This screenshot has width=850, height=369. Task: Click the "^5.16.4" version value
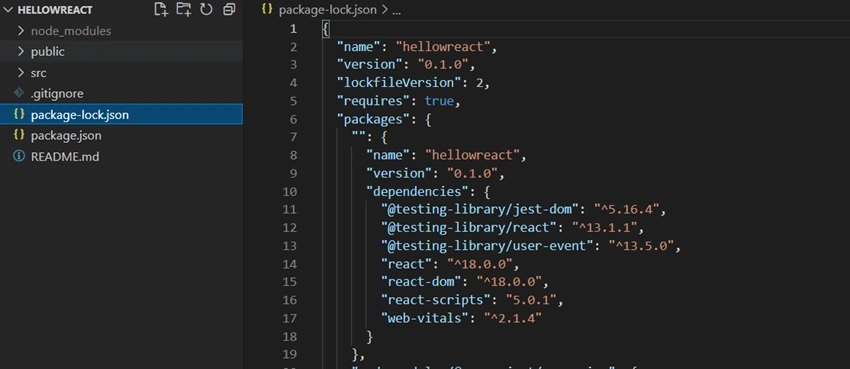629,210
